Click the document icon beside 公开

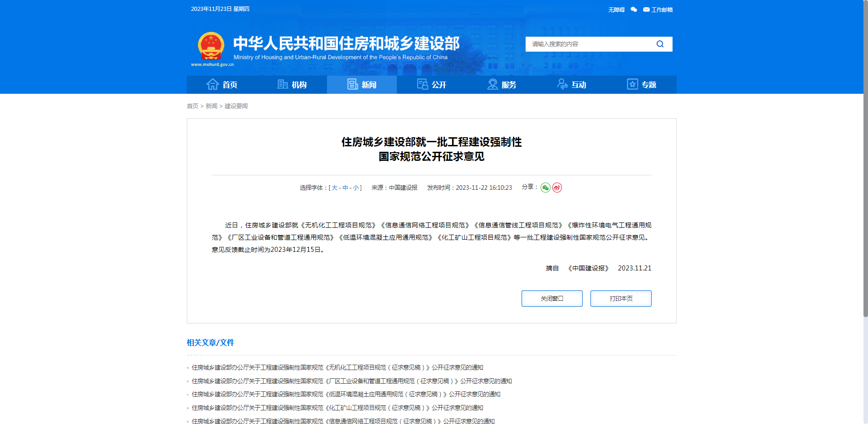pyautogui.click(x=423, y=84)
